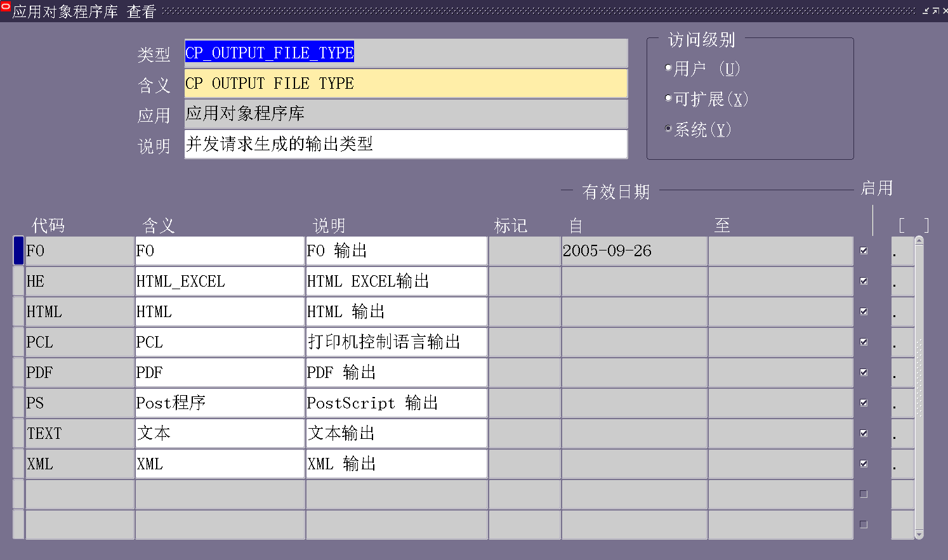Click the Oracle icon in the title bar

6,6
